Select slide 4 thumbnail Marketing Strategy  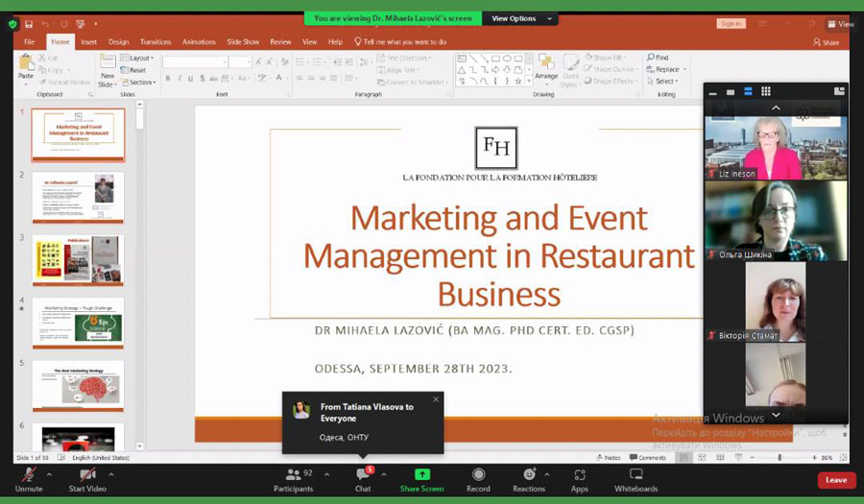(x=78, y=323)
